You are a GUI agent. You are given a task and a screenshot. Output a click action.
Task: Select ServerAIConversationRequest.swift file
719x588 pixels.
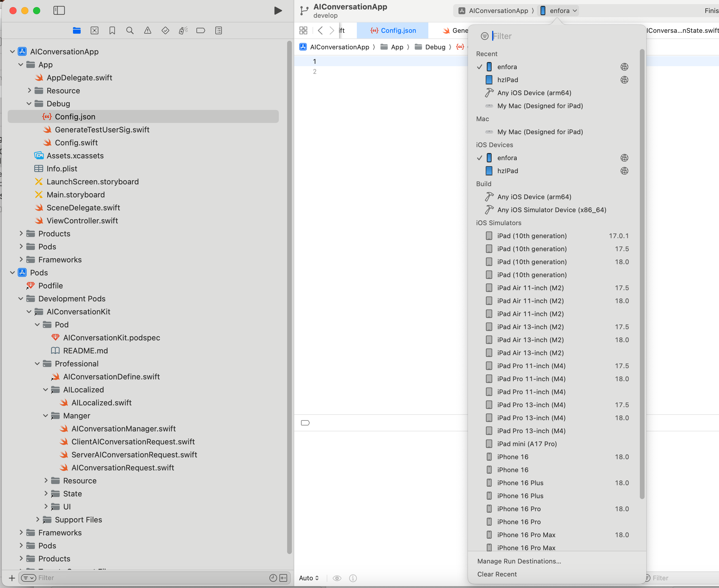134,454
